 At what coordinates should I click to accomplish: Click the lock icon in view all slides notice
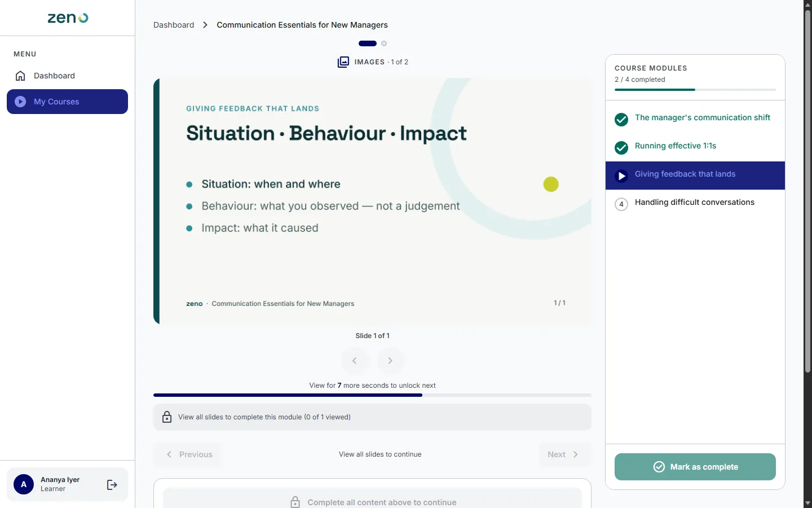pos(167,417)
